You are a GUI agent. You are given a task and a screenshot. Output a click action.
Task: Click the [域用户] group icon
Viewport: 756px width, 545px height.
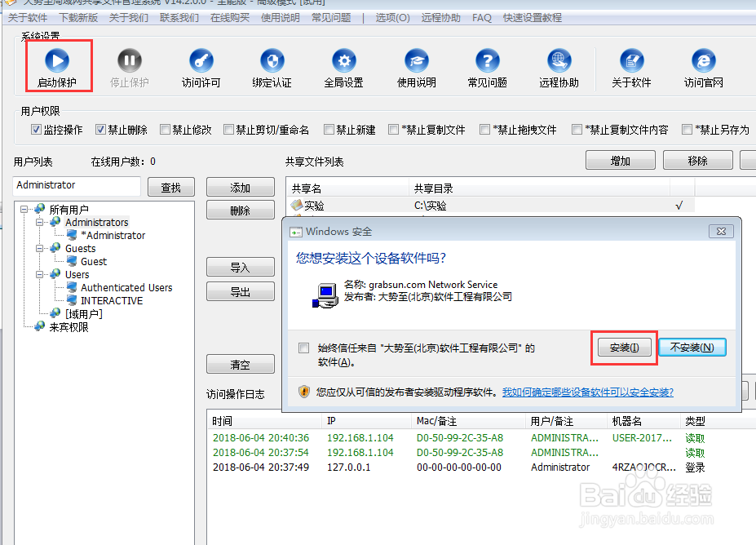click(x=55, y=313)
